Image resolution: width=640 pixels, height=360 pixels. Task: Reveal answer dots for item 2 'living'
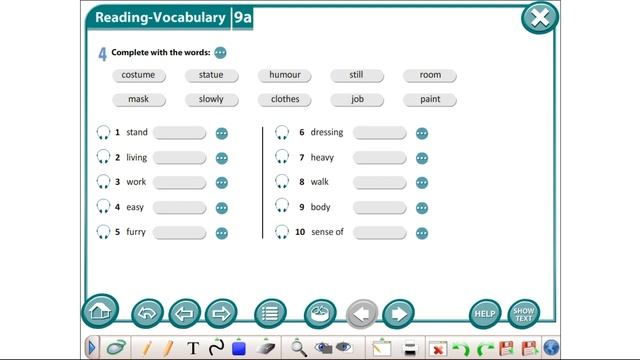click(x=222, y=158)
